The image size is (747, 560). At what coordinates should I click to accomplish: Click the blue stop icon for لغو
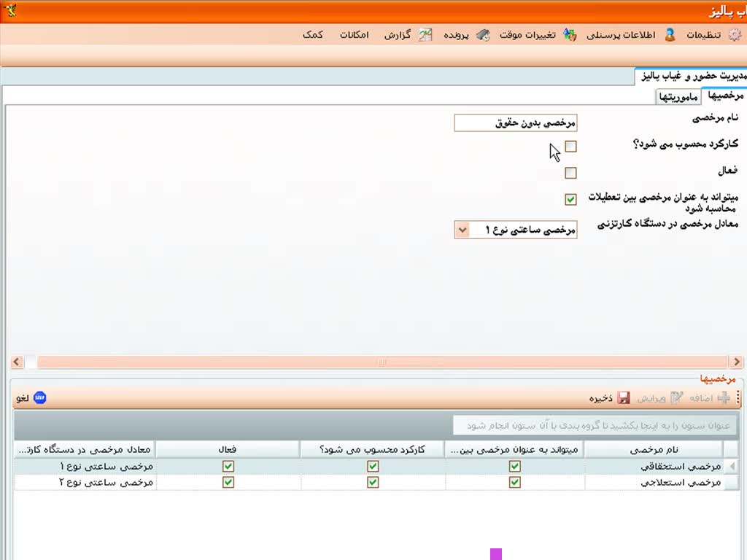(39, 397)
